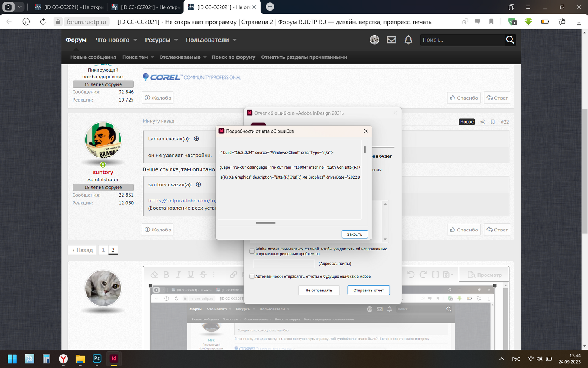
Task: Expand the 'Ресурсы' dropdown arrow
Action: [x=176, y=40]
